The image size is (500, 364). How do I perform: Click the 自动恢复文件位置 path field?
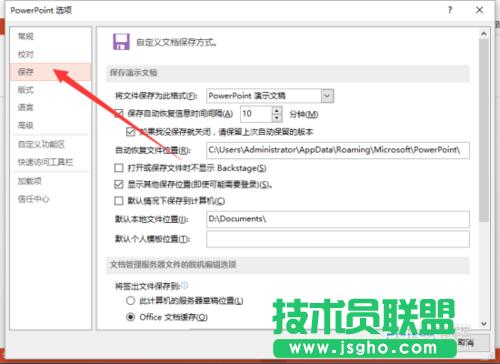(x=338, y=150)
